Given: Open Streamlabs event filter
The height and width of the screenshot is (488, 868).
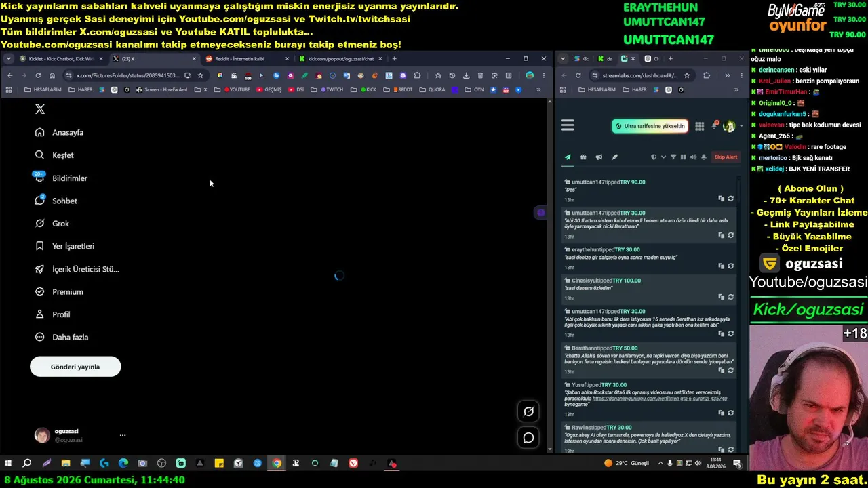Looking at the screenshot, I should [673, 157].
